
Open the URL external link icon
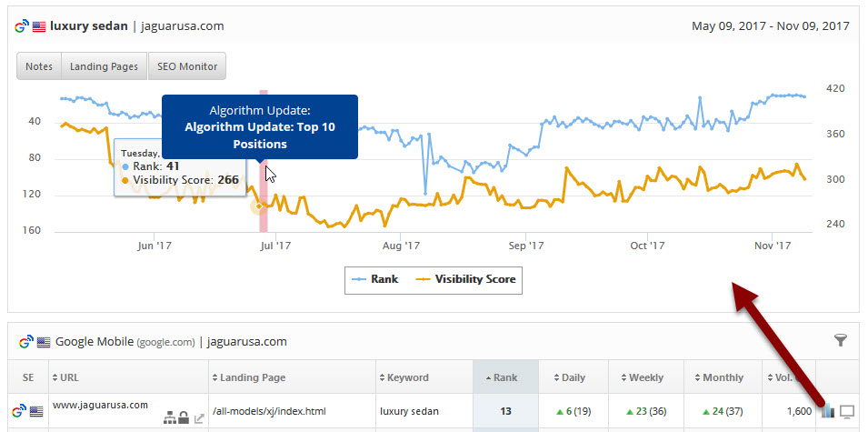199,417
